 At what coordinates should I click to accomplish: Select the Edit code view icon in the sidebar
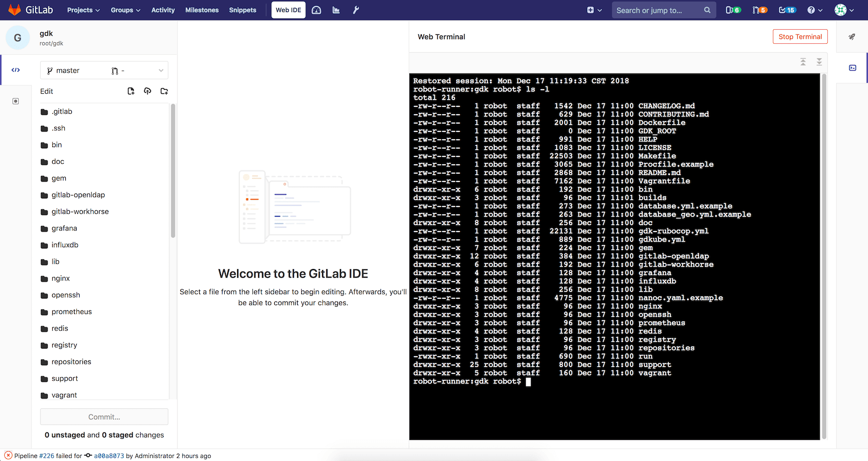(16, 70)
